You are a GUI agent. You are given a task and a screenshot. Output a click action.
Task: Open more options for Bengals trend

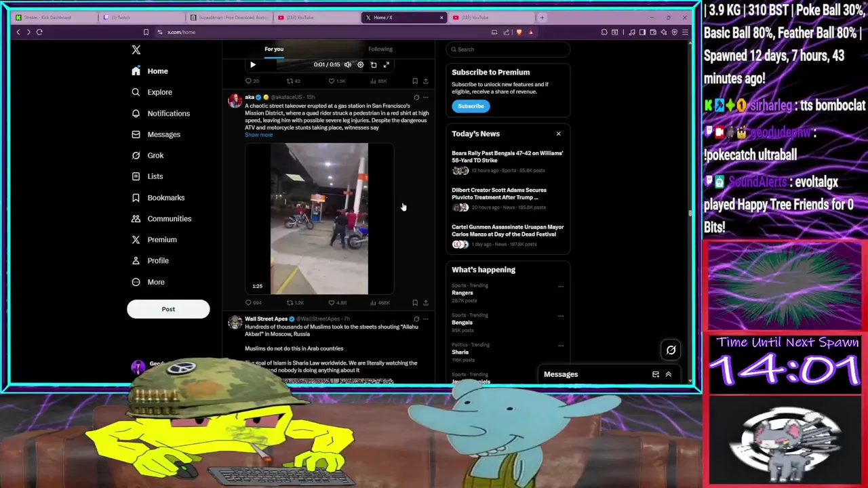(x=561, y=316)
